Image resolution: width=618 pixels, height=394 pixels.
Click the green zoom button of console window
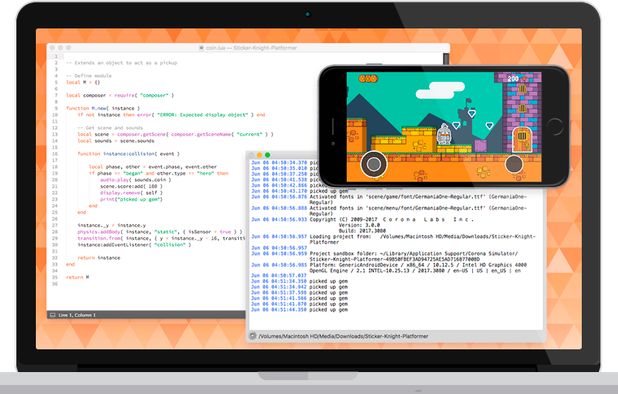point(268,155)
